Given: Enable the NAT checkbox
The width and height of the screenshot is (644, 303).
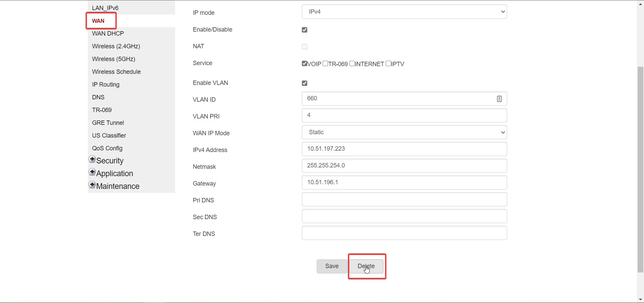Looking at the screenshot, I should tap(305, 47).
